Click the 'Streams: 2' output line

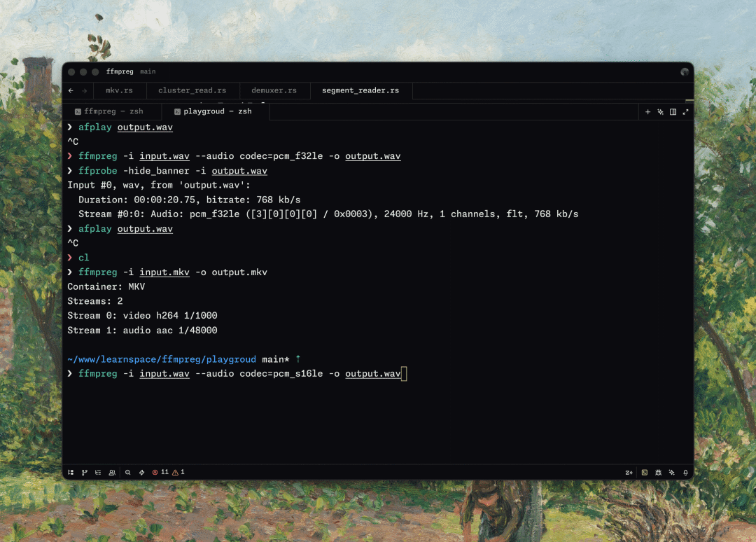95,301
